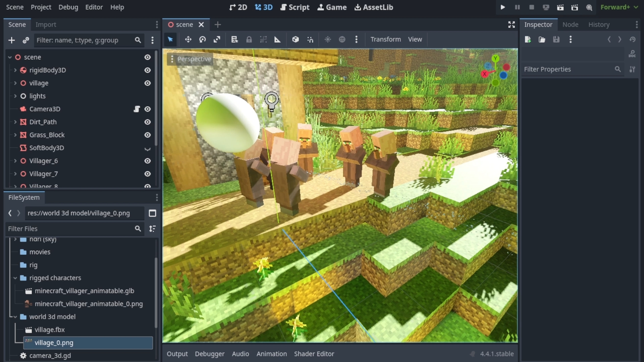
Task: Toggle Use Snap magnet icon
Action: [310, 40]
